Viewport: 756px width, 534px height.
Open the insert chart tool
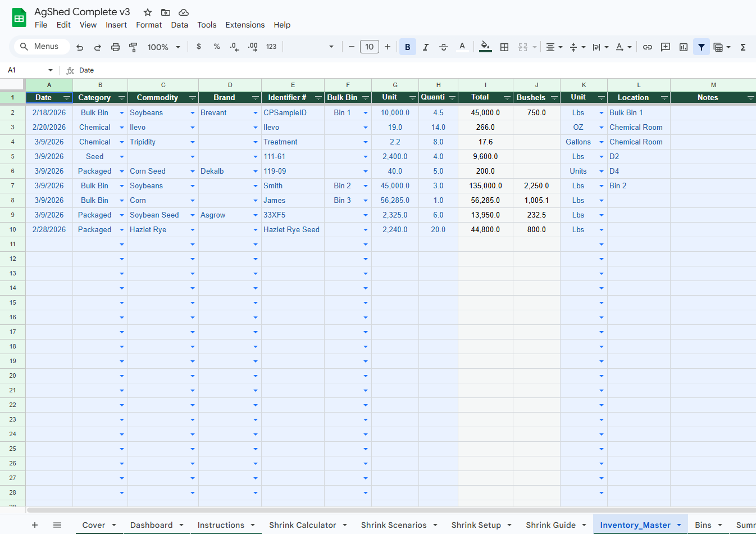(683, 47)
